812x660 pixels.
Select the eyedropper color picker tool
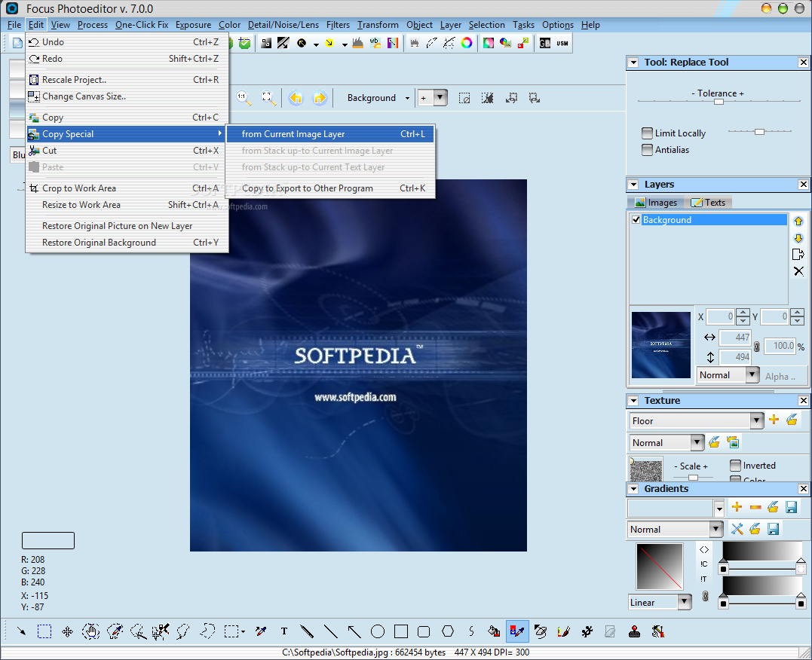[x=261, y=631]
